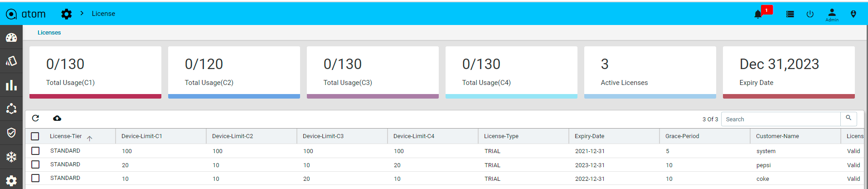The width and height of the screenshot is (868, 189).
Task: Open the devices icon in sidebar
Action: (x=11, y=61)
